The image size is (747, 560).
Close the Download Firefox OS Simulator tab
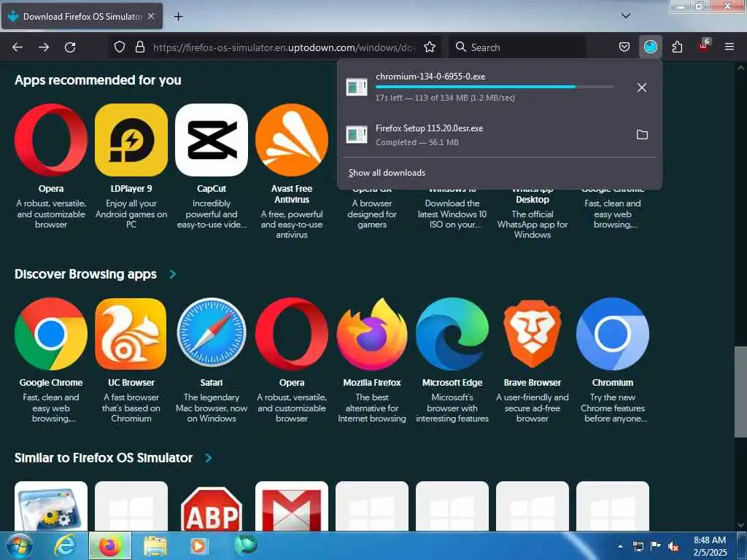pyautogui.click(x=151, y=17)
